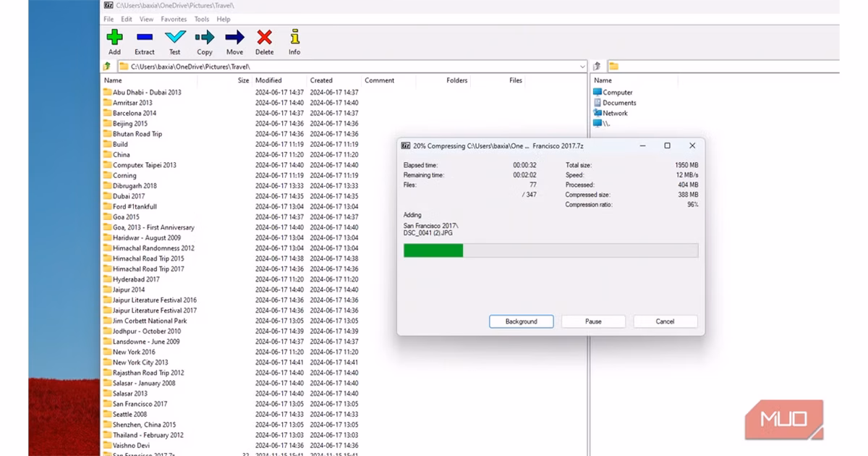Click the Add toolbar icon

(114, 37)
